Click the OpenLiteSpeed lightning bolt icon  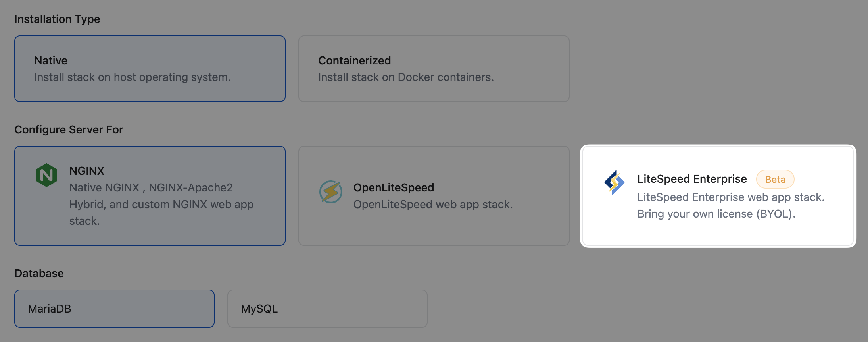point(331,192)
